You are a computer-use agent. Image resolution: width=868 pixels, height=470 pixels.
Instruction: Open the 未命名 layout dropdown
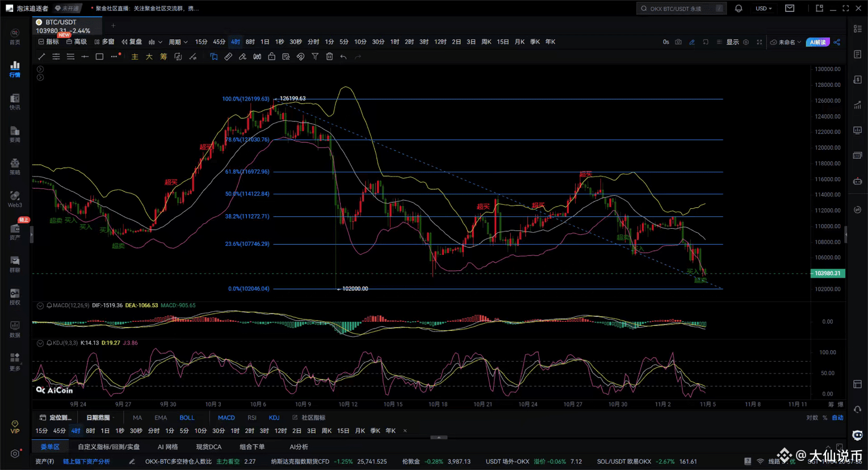[x=786, y=42]
